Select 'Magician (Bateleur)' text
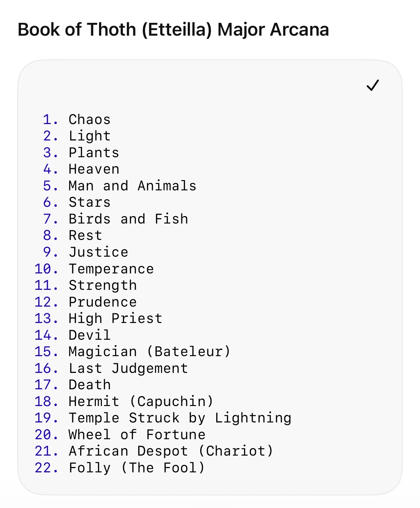420x508 pixels. pos(150,352)
